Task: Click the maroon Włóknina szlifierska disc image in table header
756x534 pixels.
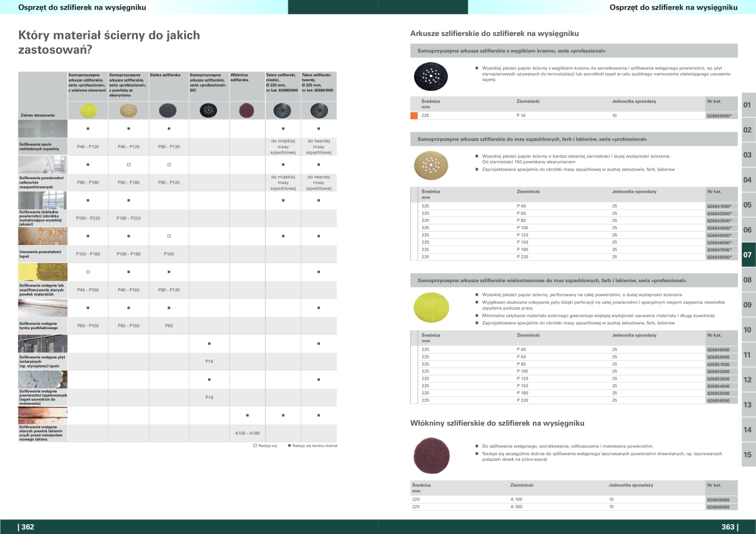Action: pyautogui.click(x=247, y=110)
